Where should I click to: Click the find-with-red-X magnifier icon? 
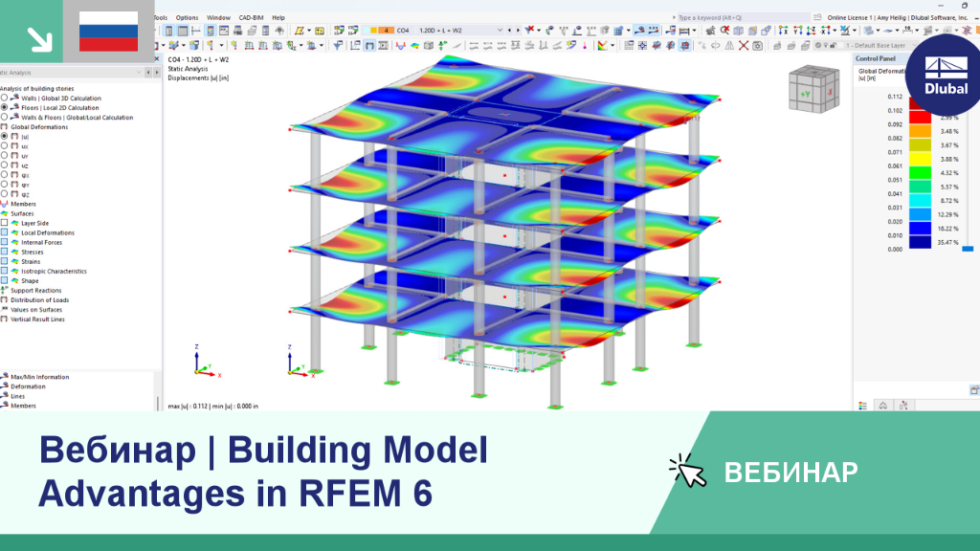pos(724,30)
